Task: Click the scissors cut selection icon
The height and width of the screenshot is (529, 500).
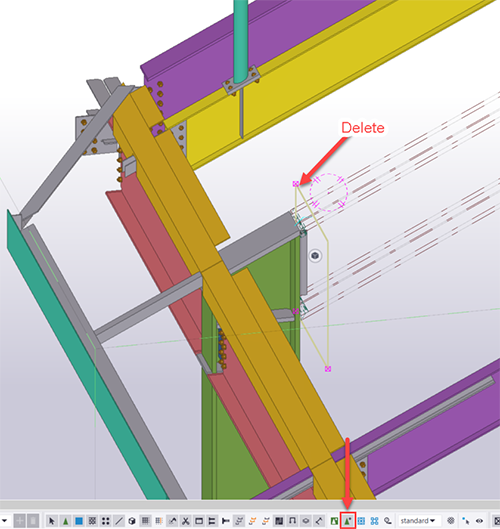Action: click(x=186, y=521)
